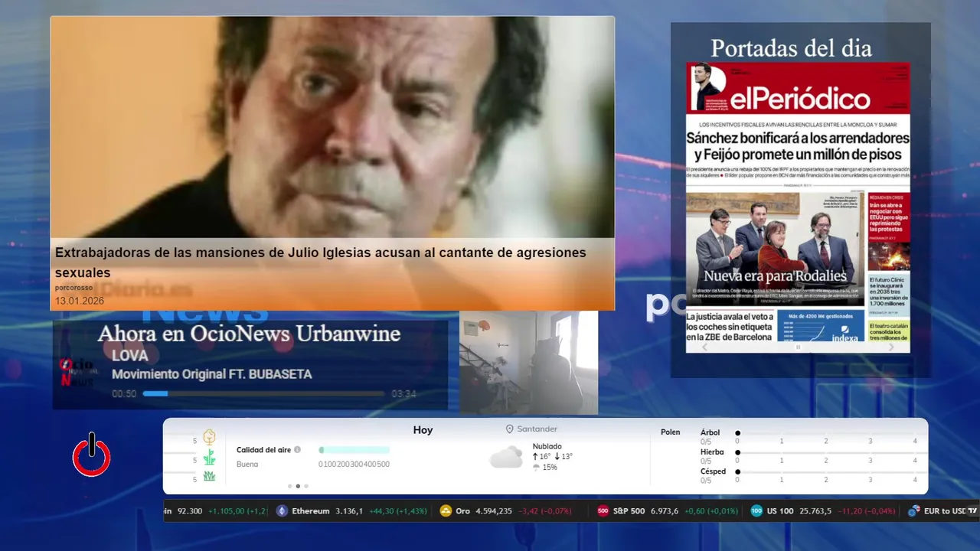
Task: Click the S&P 500 value 6.973,6
Action: pyautogui.click(x=665, y=511)
